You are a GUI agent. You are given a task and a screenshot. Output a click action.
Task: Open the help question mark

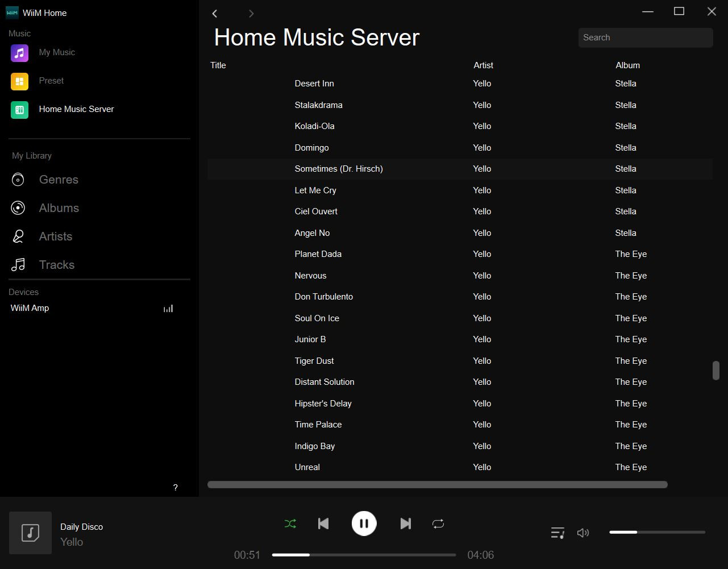click(175, 487)
